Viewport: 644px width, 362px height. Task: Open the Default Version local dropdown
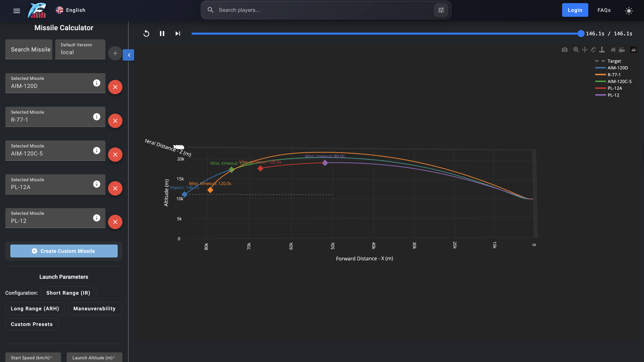[80, 49]
